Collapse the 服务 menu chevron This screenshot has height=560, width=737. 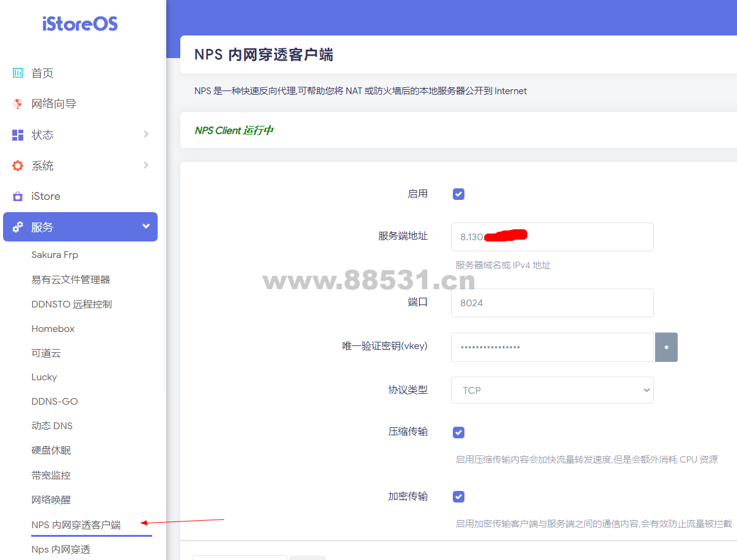146,227
